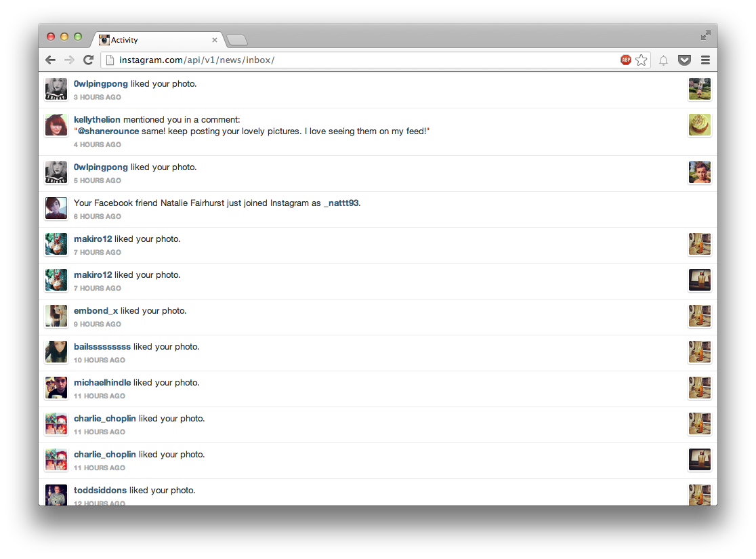Viewport: 756px width, 559px height.
Task: Click the Pocket save icon
Action: click(684, 60)
